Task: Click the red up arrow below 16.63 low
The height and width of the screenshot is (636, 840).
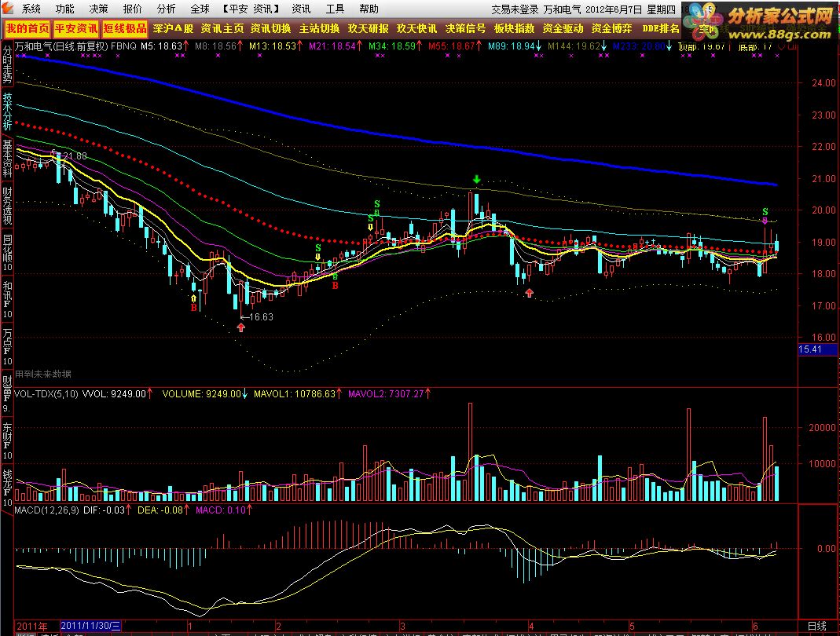Action: click(241, 327)
